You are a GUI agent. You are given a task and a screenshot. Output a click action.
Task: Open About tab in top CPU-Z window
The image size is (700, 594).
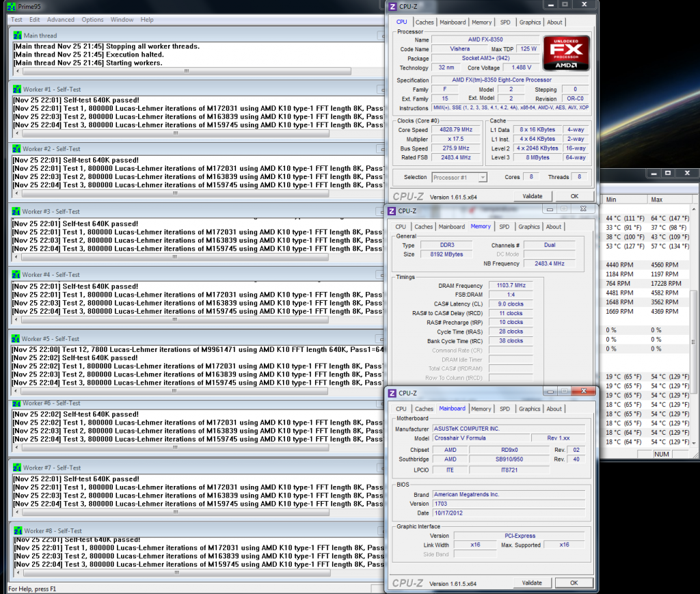[x=554, y=23]
